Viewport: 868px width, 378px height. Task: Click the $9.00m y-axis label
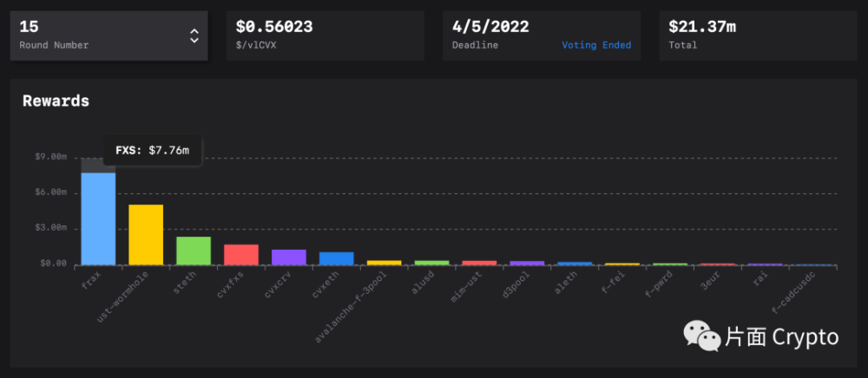click(50, 158)
